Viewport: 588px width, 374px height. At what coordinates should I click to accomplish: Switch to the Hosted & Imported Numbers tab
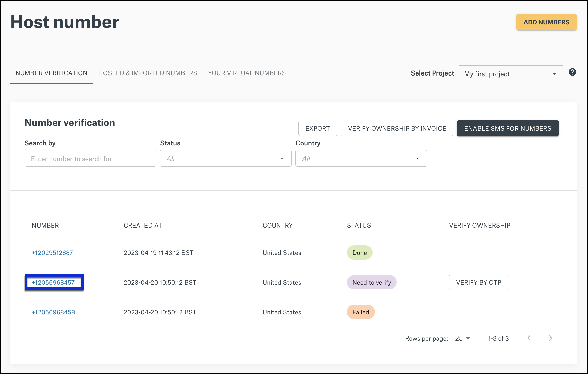148,73
